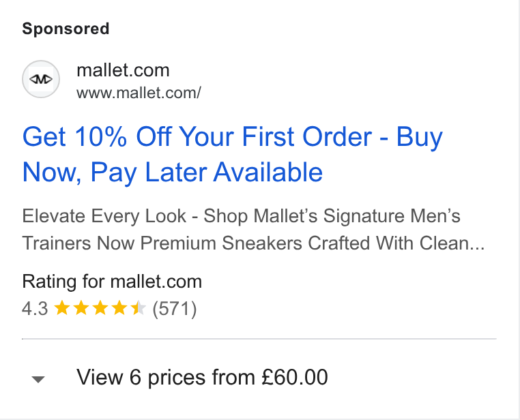Click the first gold rating star
This screenshot has width=520, height=420.
(x=61, y=308)
